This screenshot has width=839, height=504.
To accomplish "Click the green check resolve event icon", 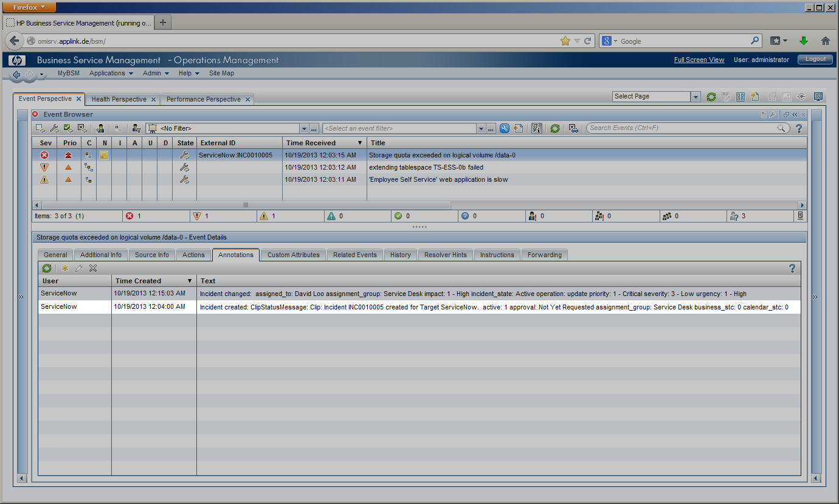I will (68, 128).
